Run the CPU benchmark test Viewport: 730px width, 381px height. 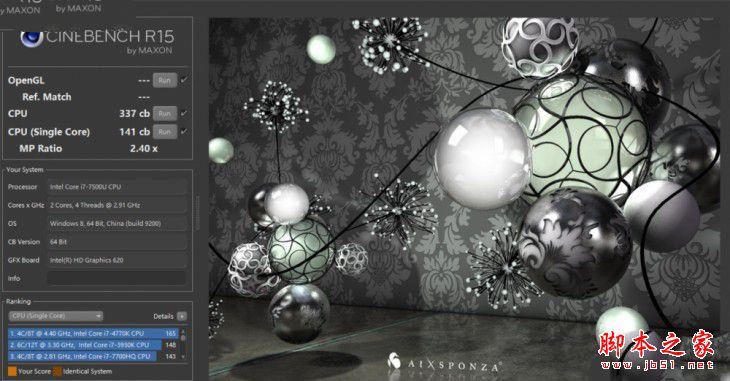pos(165,113)
